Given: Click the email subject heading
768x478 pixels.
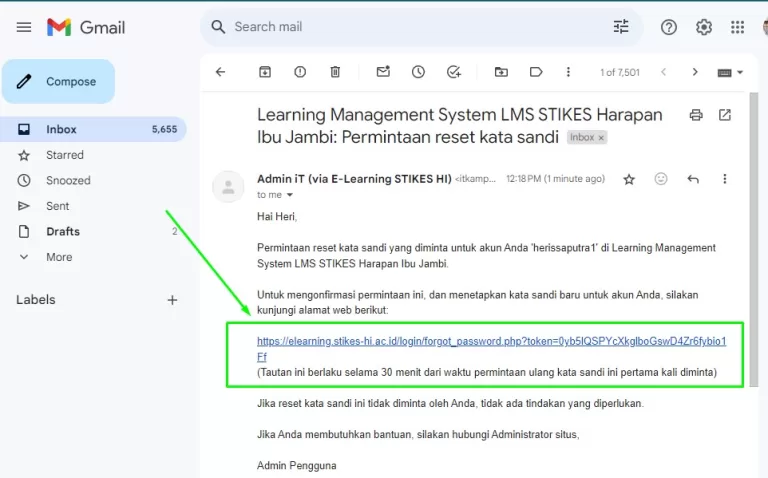Looking at the screenshot, I should point(459,126).
